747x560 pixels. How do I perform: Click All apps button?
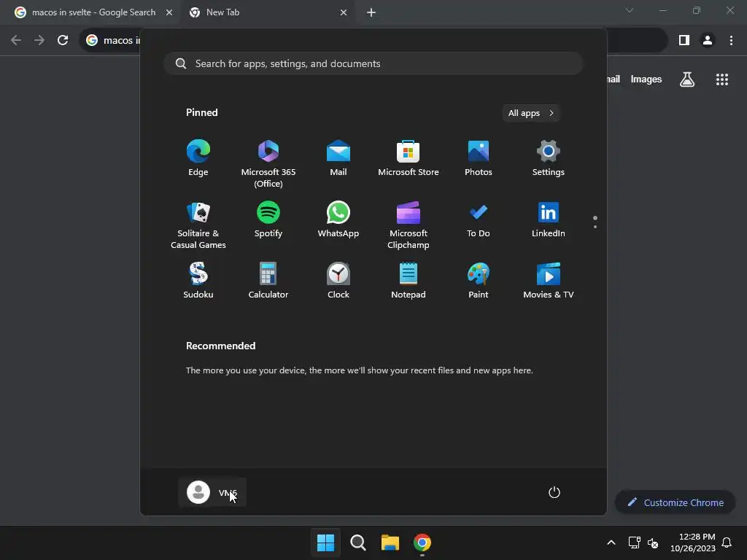click(x=531, y=113)
